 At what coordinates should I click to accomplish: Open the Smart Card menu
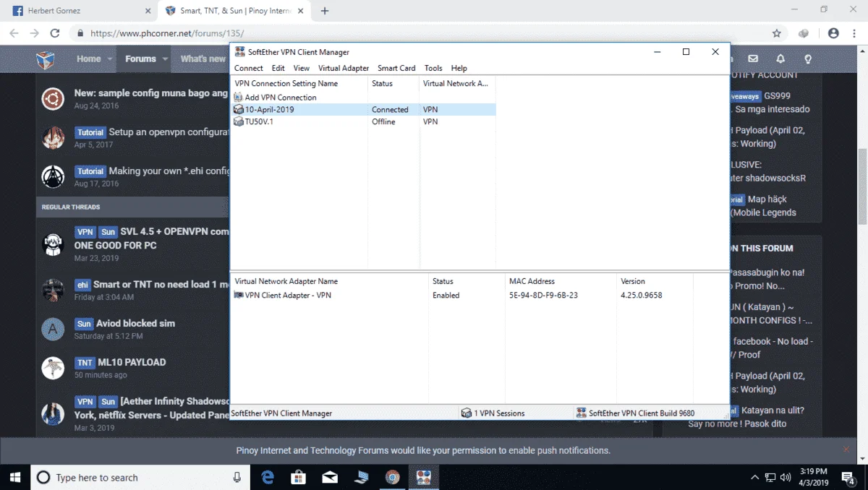[x=396, y=68]
